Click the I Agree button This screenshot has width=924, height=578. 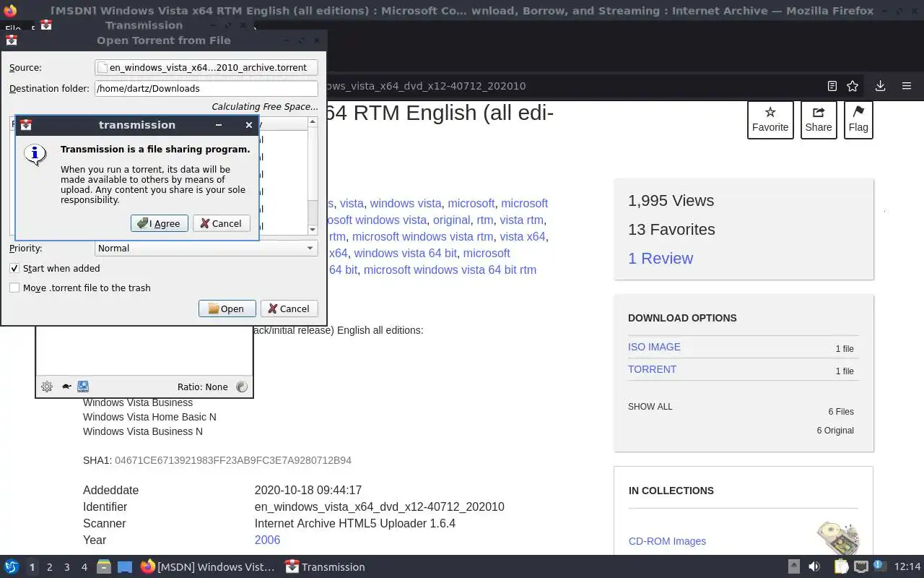pos(160,223)
